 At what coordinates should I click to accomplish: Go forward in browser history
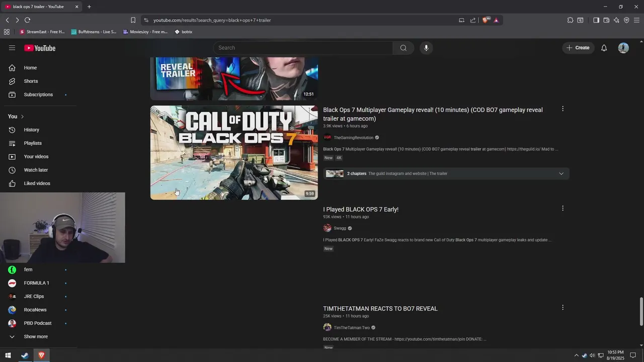pos(17,20)
